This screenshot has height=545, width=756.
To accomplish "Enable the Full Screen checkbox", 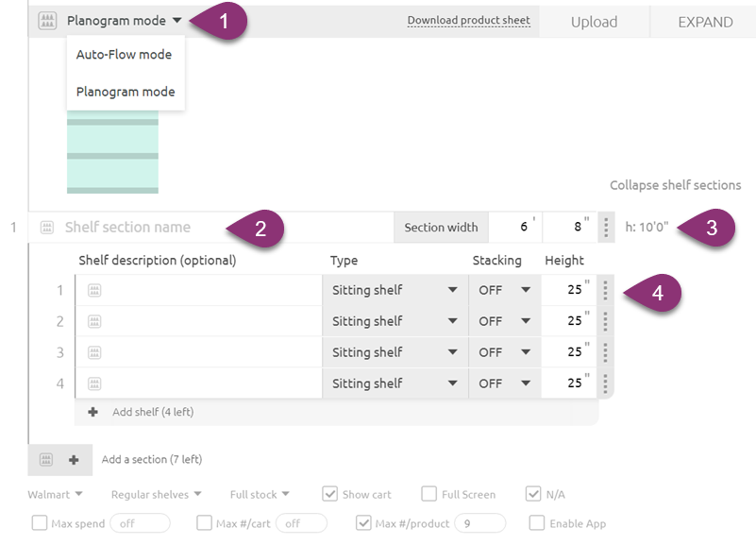I will point(428,494).
